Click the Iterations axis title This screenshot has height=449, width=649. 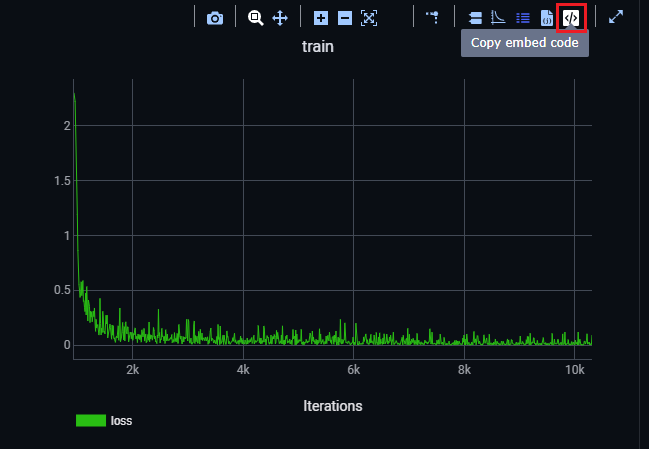click(x=333, y=406)
